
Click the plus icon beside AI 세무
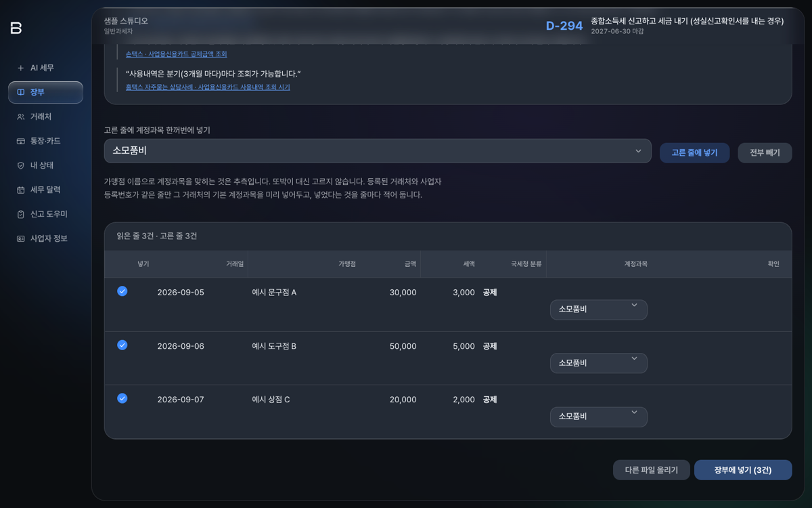pyautogui.click(x=20, y=68)
